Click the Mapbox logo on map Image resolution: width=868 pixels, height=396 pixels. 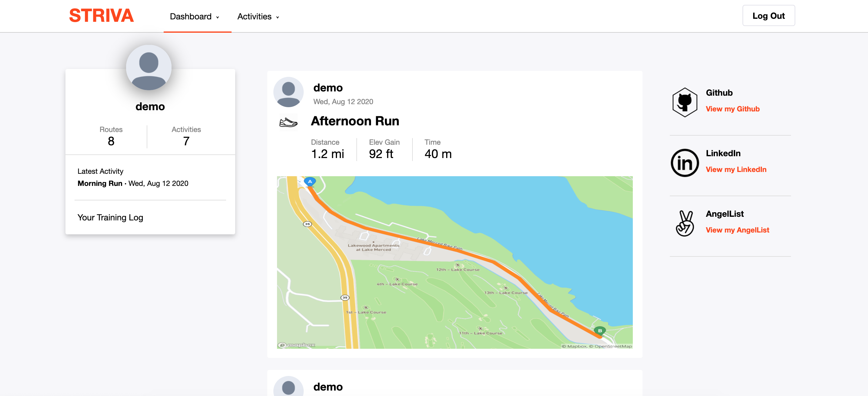click(x=296, y=345)
